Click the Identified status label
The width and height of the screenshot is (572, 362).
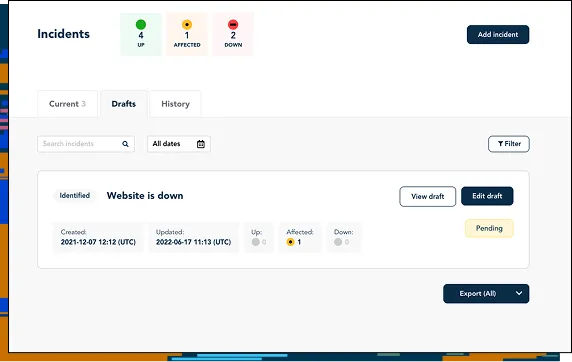click(75, 196)
